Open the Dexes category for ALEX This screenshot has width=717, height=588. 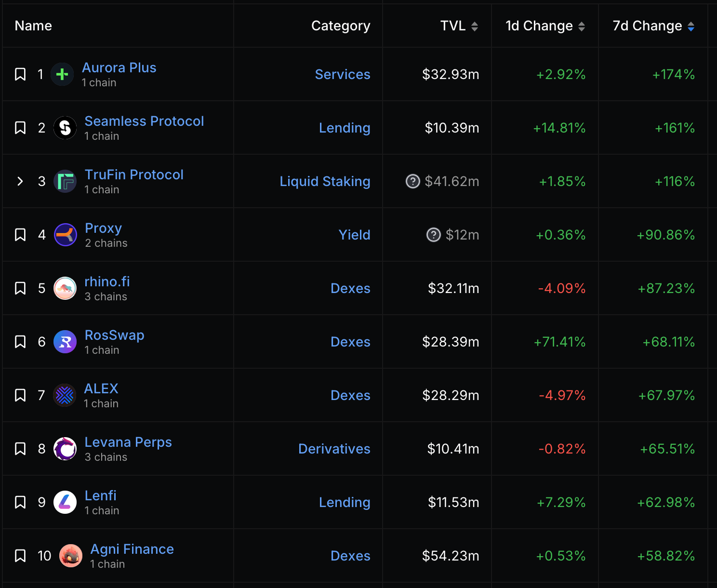pyautogui.click(x=350, y=395)
